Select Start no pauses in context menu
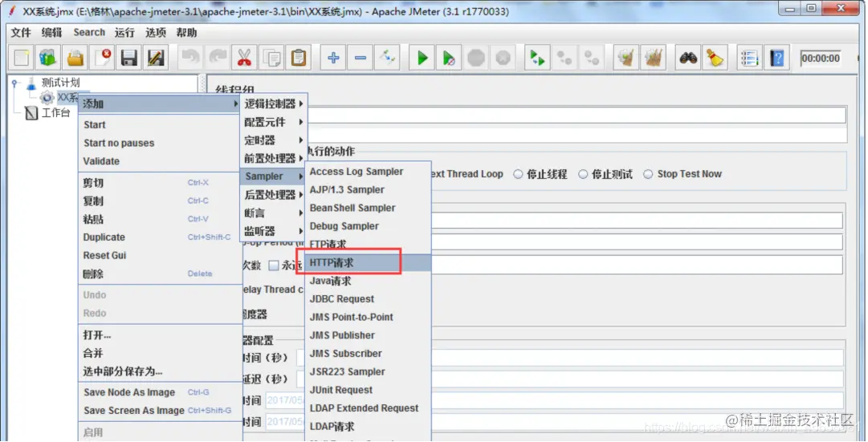 [159, 143]
